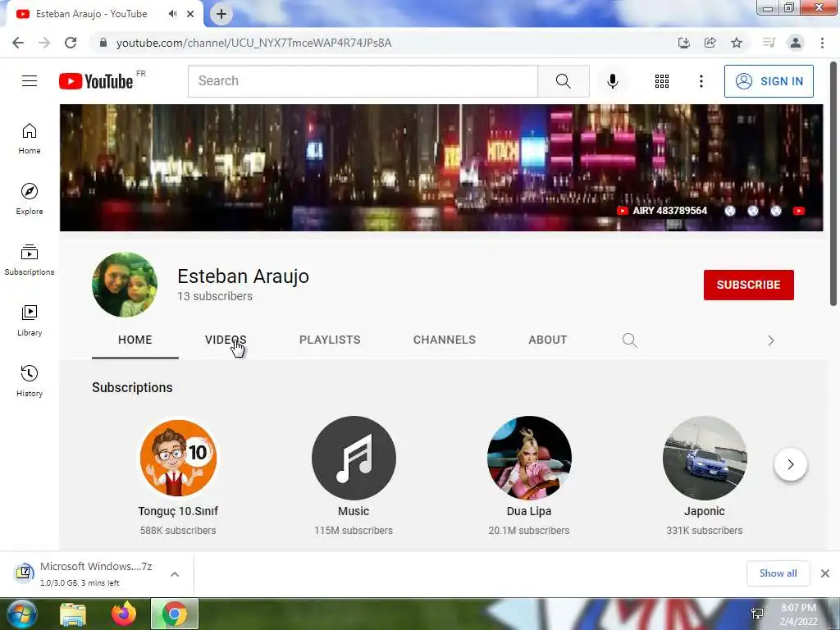Switch to the PLAYLISTS channel tab
The height and width of the screenshot is (630, 840).
(x=330, y=340)
